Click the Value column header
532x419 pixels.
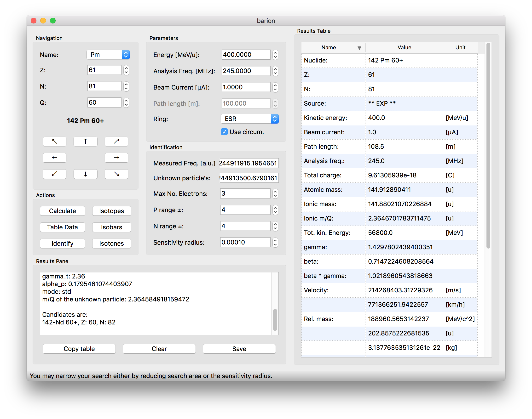click(404, 48)
